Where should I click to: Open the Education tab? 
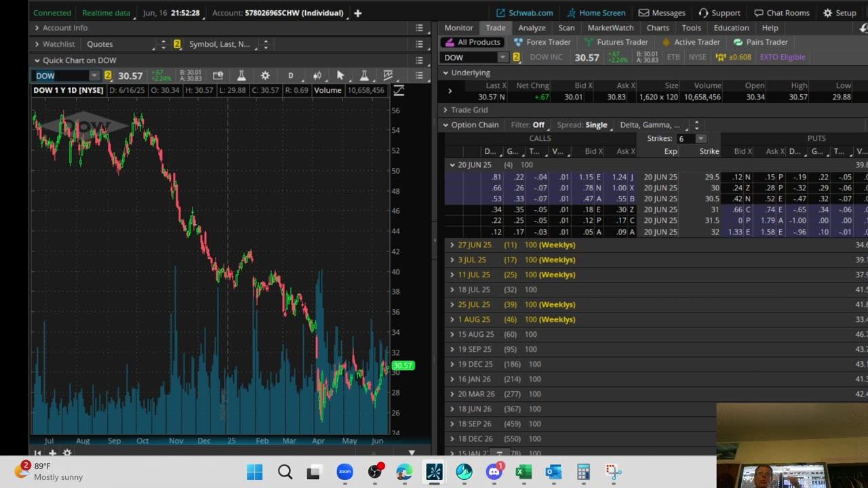coord(731,28)
